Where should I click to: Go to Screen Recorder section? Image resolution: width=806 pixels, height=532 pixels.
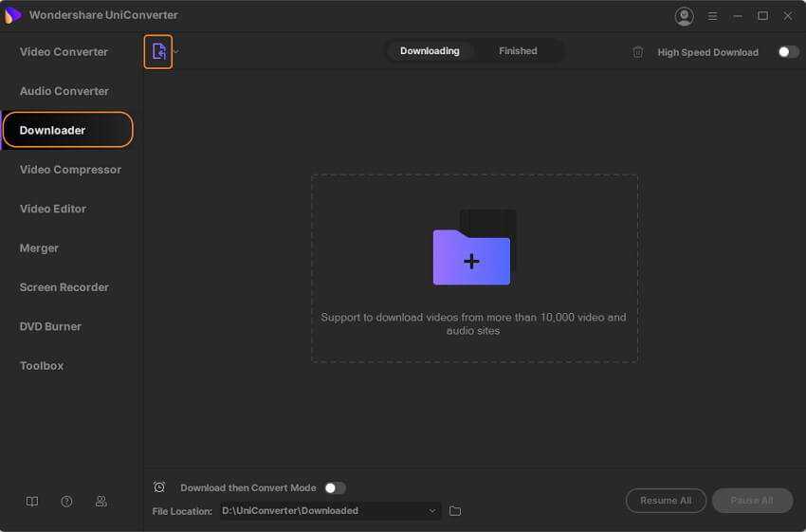pyautogui.click(x=64, y=287)
